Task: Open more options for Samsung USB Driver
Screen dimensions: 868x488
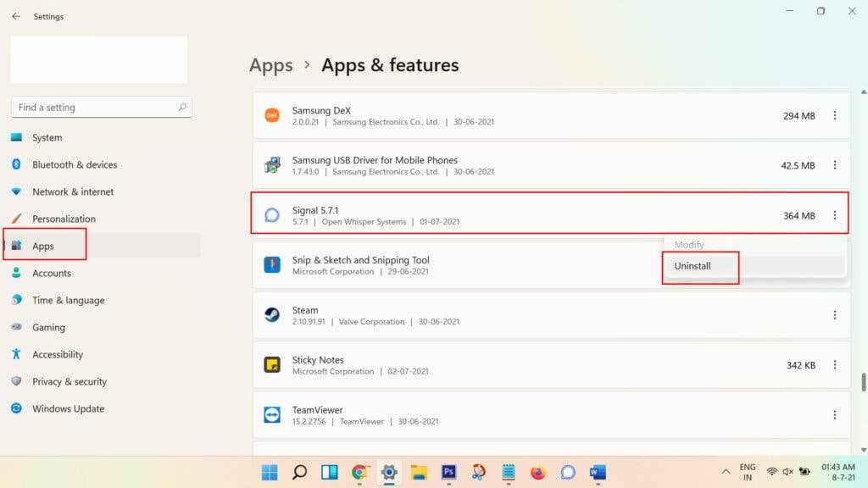Action: coord(835,165)
